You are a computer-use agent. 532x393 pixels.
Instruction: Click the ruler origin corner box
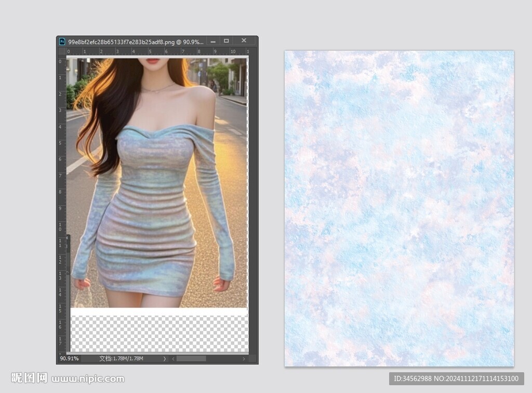62,51
